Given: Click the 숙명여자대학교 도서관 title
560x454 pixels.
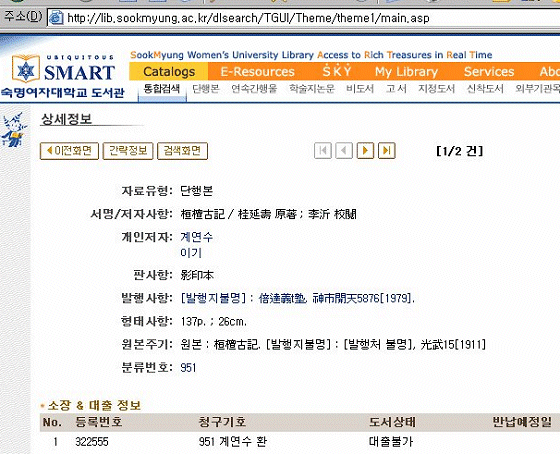Looking at the screenshot, I should pos(63,93).
